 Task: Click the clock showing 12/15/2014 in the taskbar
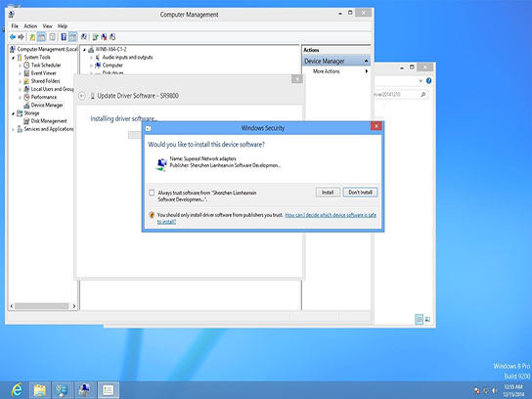[513, 390]
